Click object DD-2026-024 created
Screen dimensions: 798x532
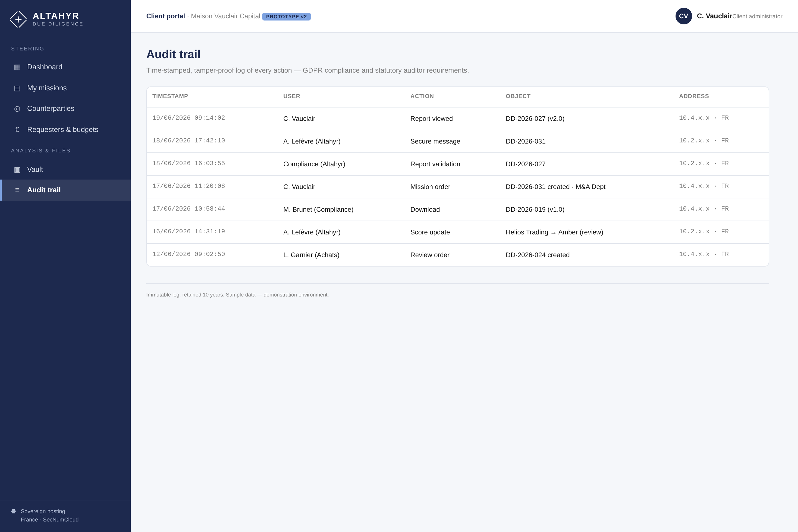[x=538, y=255]
